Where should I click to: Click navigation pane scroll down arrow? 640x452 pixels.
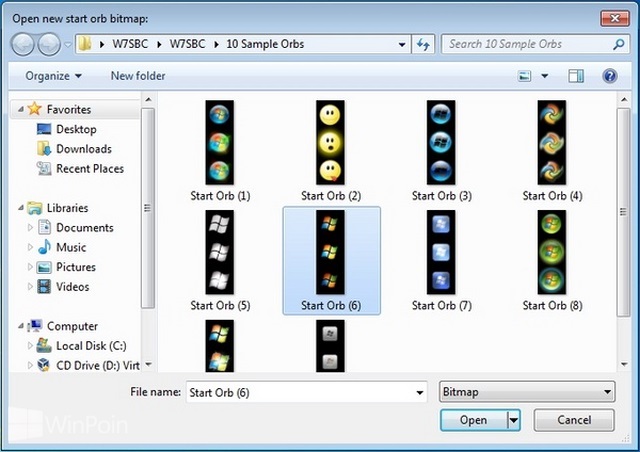click(148, 364)
